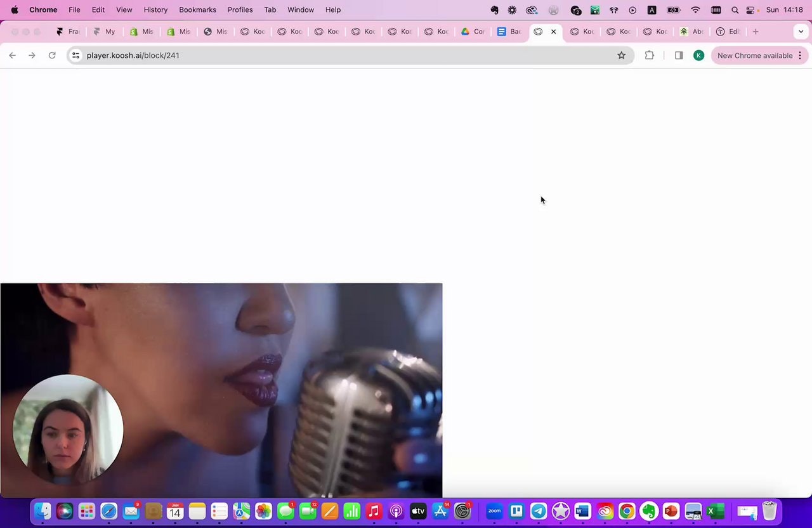Open Mail from the Dock

coord(131,511)
